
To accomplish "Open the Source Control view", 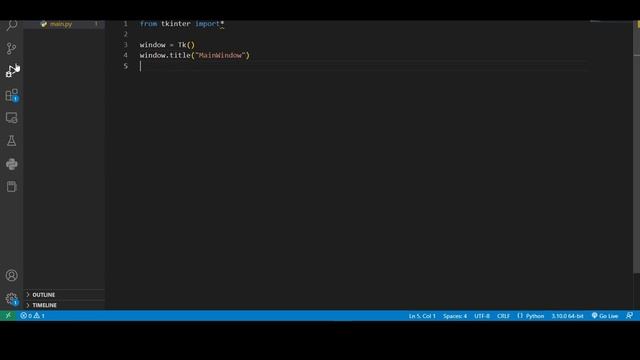I will pos(11,49).
